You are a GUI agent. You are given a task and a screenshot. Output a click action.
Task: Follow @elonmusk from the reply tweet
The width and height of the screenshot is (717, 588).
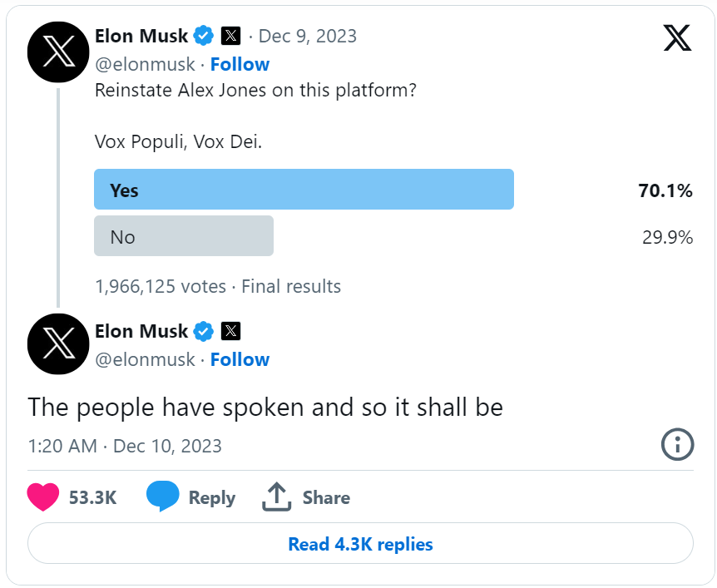[x=240, y=360]
